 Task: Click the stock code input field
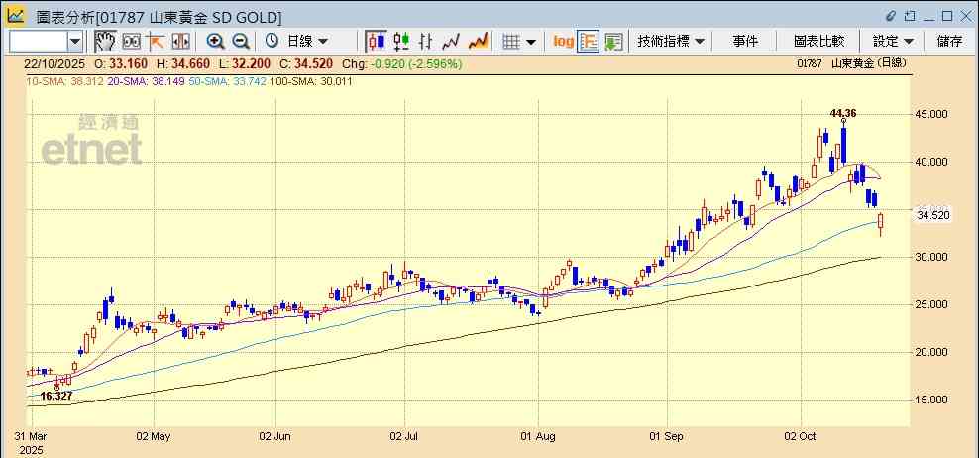pos(38,41)
